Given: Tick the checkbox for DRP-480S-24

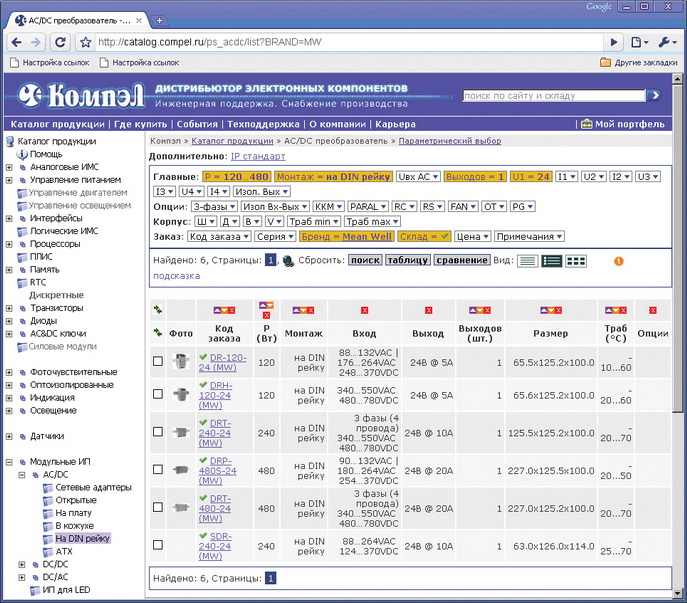Looking at the screenshot, I should [158, 469].
